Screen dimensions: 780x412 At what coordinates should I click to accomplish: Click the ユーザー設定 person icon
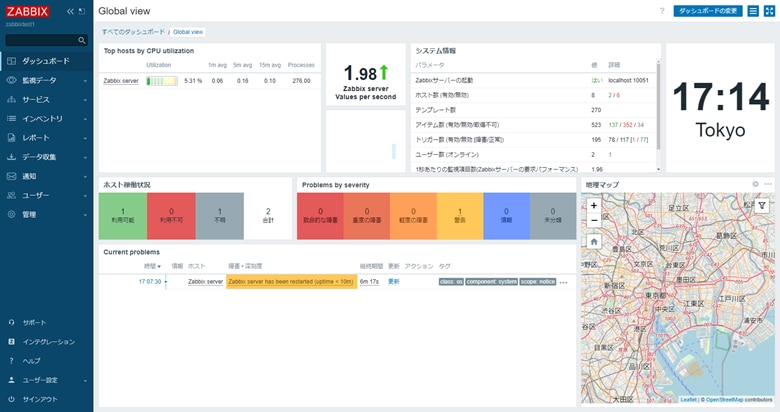point(11,380)
